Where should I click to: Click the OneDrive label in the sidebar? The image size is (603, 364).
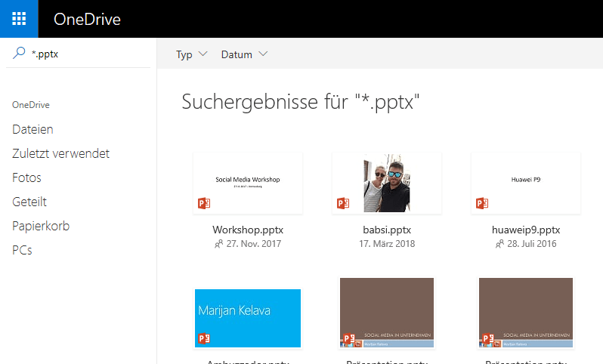[31, 105]
